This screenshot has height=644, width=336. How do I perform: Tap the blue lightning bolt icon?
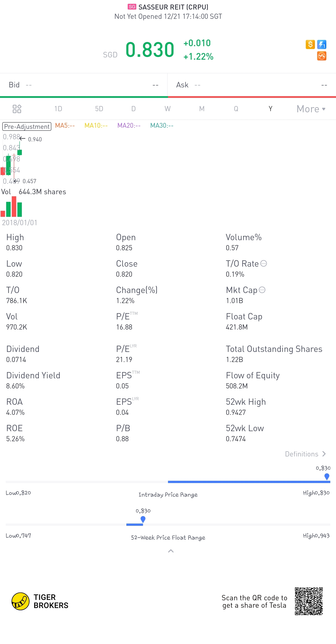point(322,44)
